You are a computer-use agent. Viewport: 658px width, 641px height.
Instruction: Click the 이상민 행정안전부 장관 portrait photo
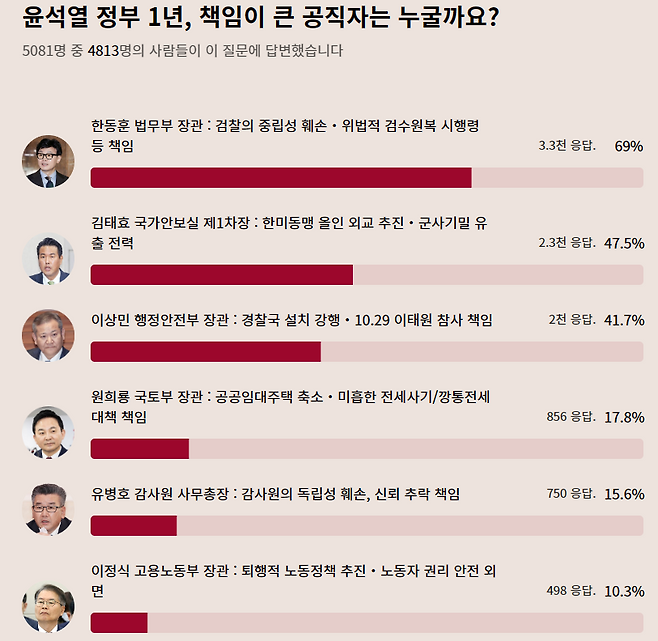(48, 335)
